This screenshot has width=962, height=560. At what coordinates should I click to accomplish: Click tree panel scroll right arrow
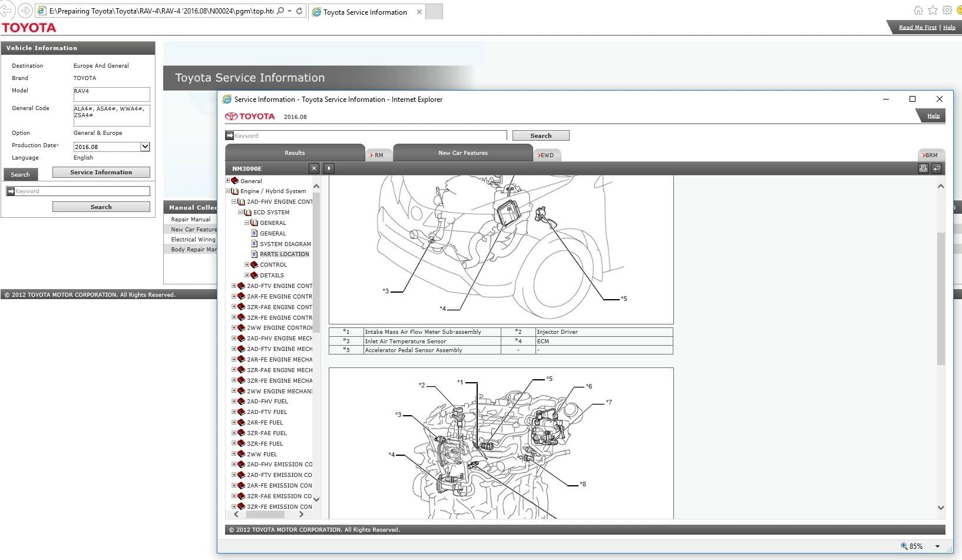coord(302,514)
